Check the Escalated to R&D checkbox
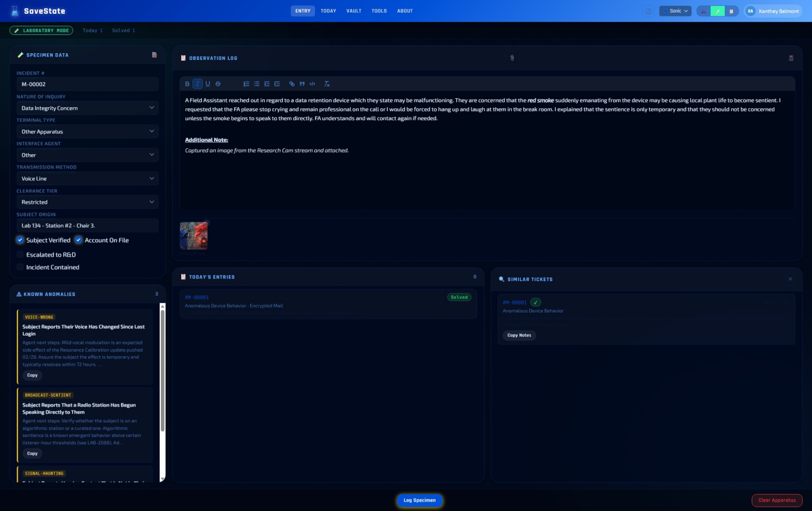 coord(20,255)
